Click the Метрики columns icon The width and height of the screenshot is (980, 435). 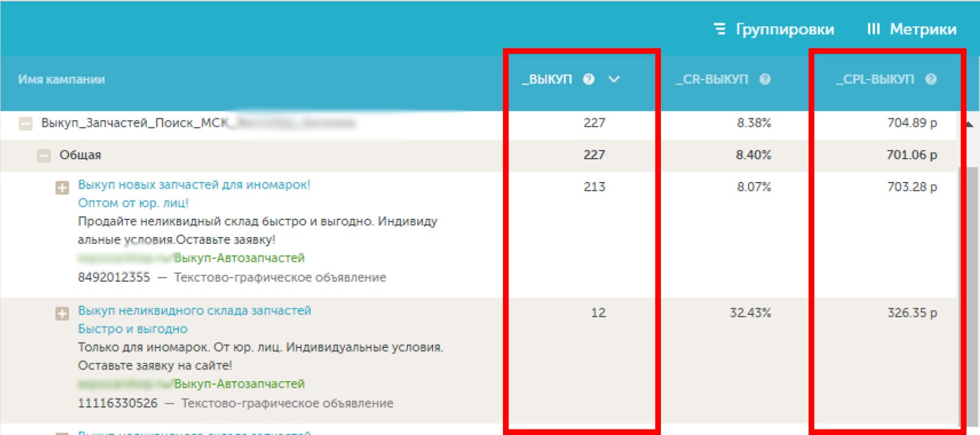tap(873, 29)
